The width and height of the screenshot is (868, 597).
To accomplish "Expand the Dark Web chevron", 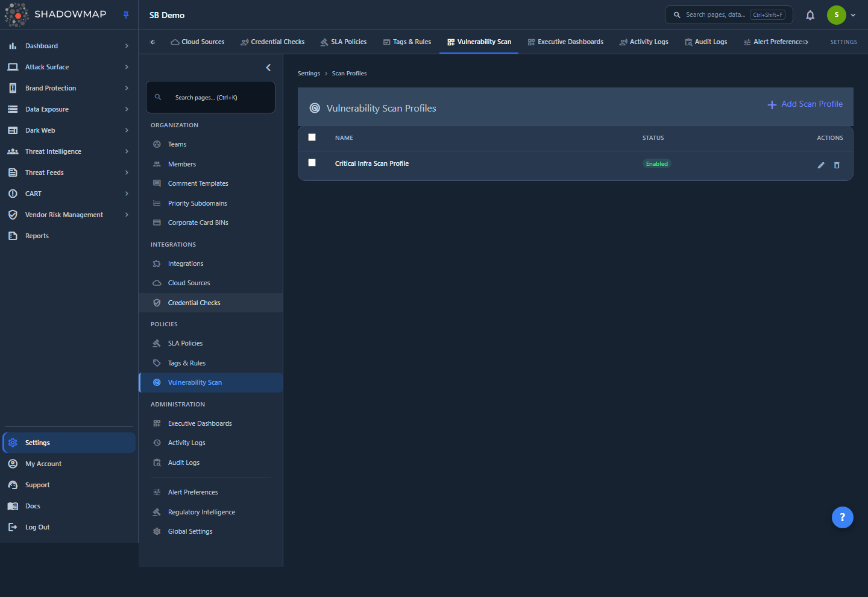I will (x=127, y=130).
